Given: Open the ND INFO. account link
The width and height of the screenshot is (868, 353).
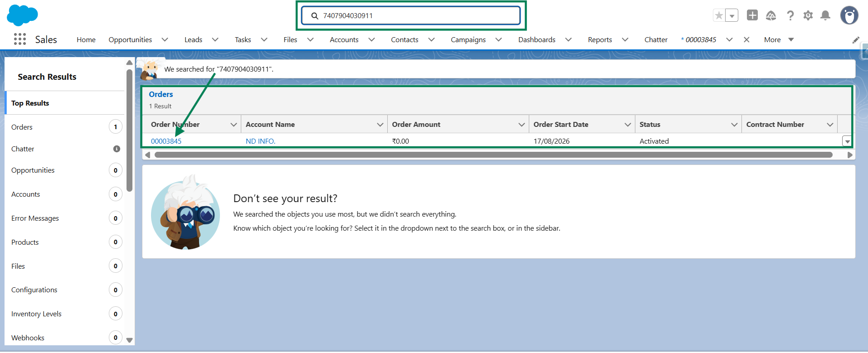Looking at the screenshot, I should click(260, 141).
